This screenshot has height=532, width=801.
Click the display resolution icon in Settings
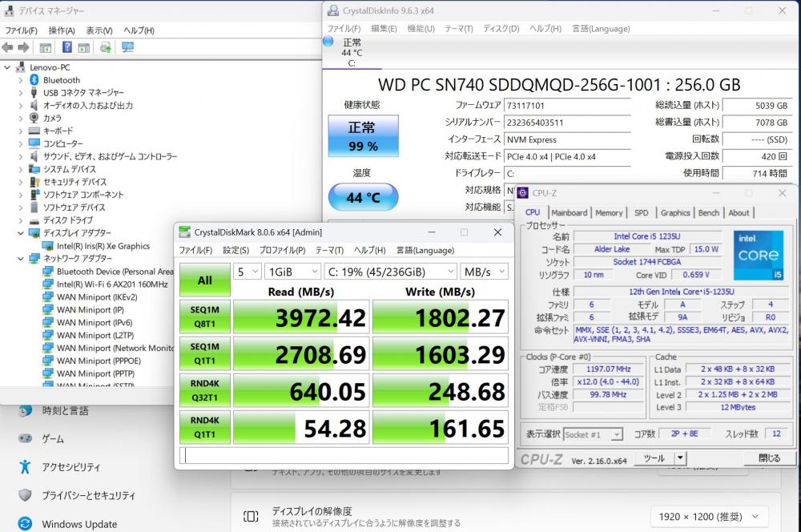point(251,516)
